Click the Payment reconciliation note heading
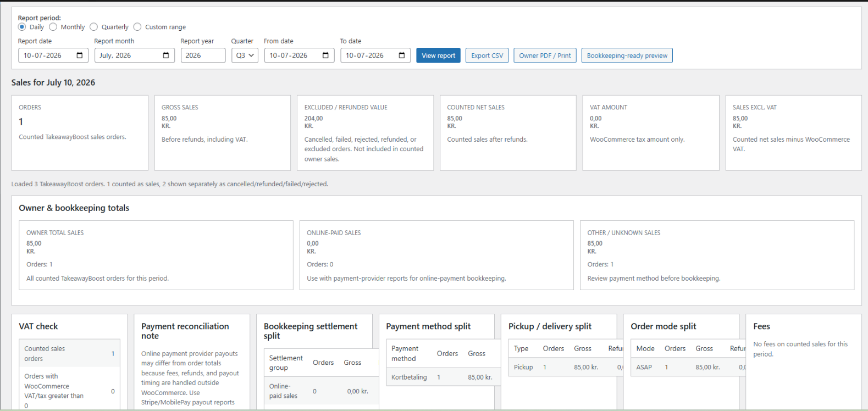The height and width of the screenshot is (411, 868). (x=185, y=331)
